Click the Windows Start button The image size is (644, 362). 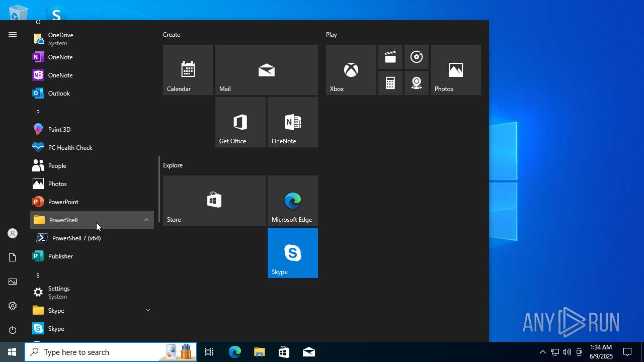(x=12, y=352)
